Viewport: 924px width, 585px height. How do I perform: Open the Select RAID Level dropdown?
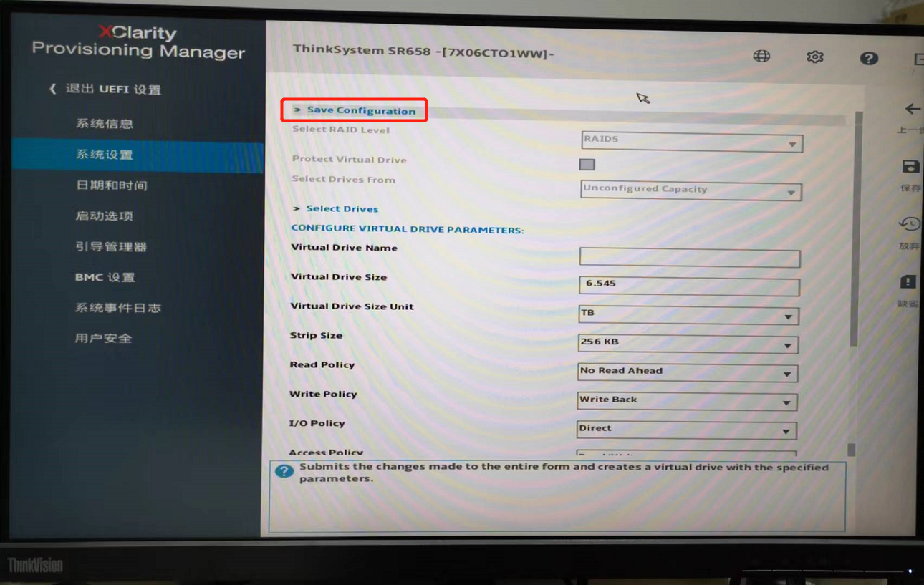[692, 142]
